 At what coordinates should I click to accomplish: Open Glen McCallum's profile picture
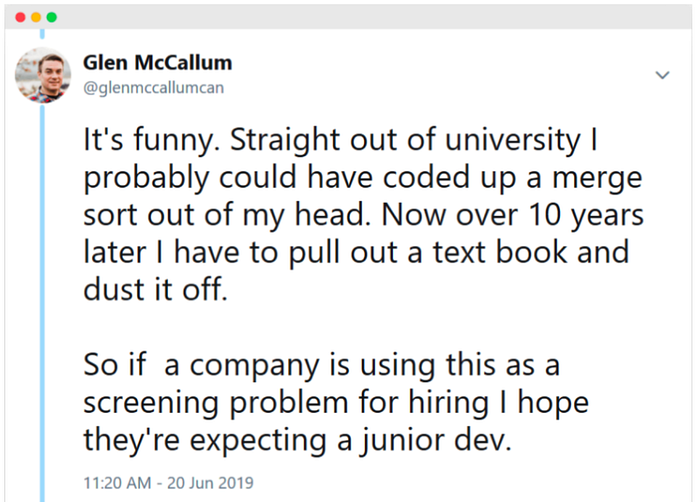43,75
